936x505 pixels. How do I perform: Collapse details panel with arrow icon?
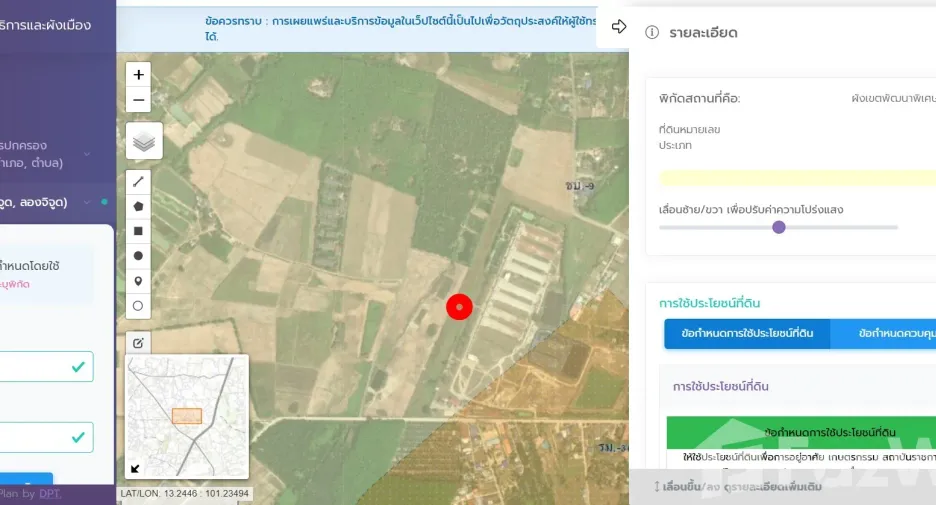coord(619,27)
